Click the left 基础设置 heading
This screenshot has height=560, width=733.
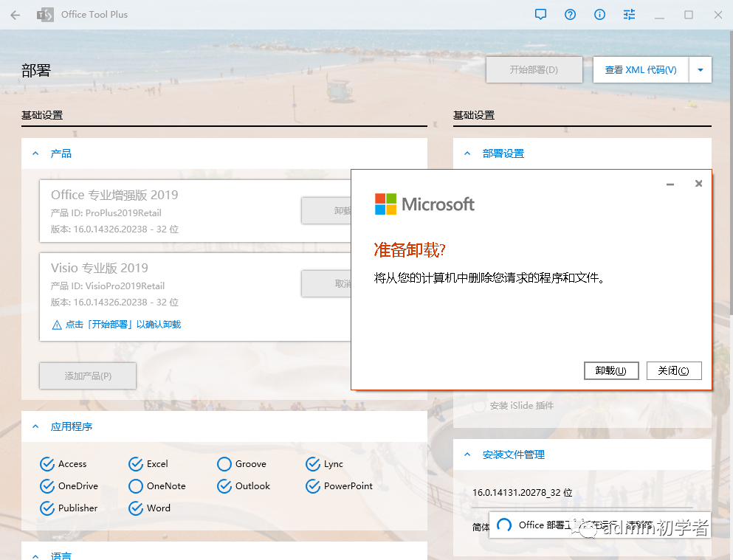pos(42,115)
